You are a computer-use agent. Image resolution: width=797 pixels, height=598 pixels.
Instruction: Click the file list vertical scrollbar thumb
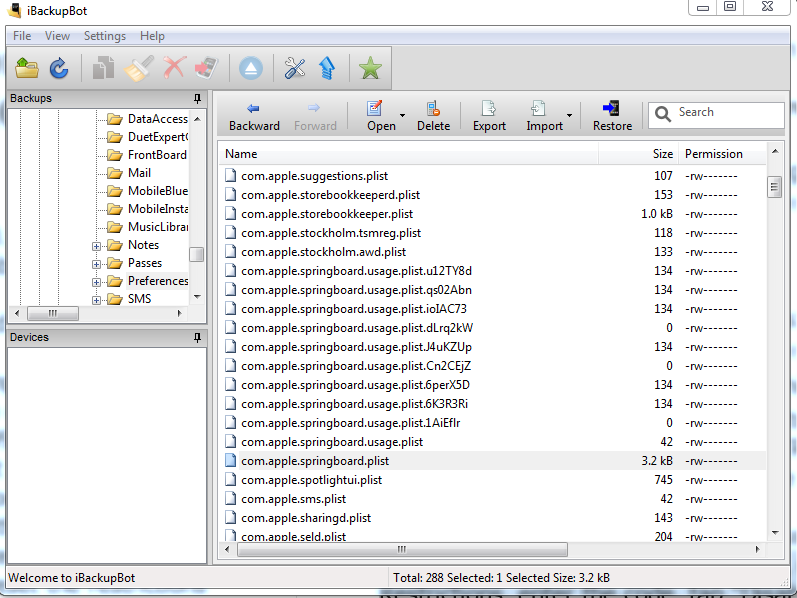[x=774, y=187]
